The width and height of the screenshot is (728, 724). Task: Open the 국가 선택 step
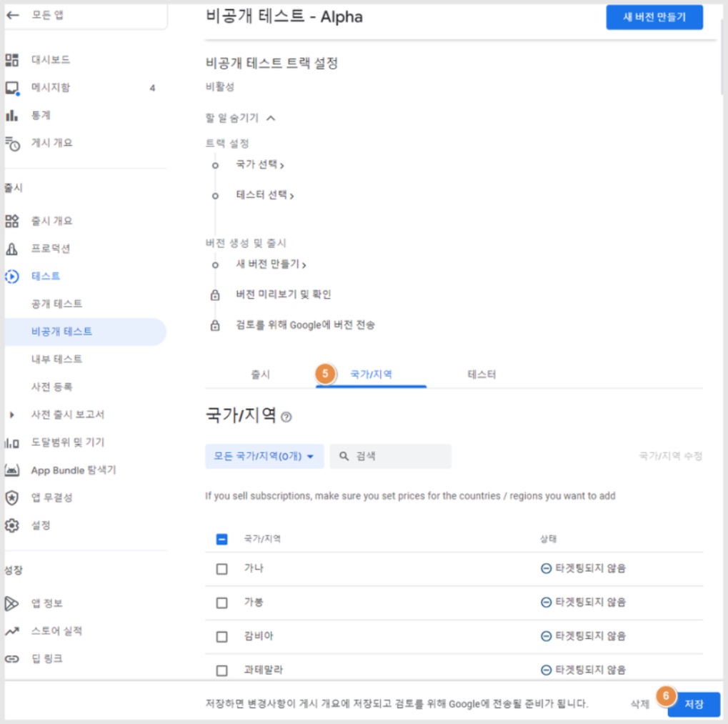(259, 165)
